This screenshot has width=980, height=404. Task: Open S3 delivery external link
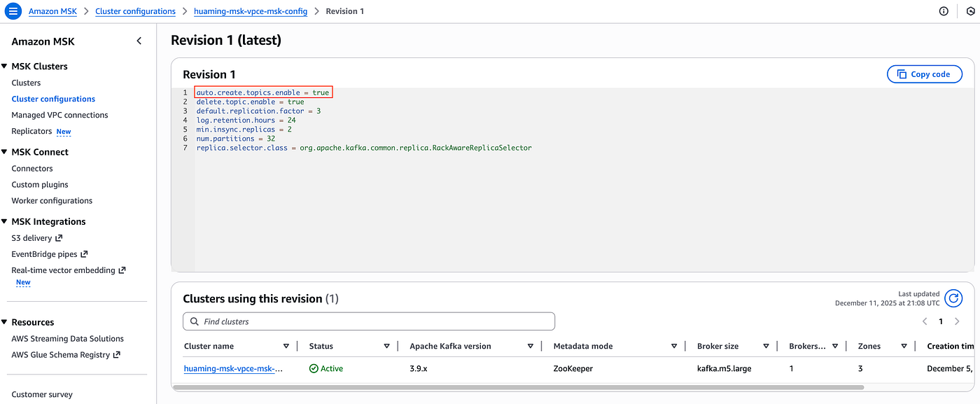click(x=37, y=238)
